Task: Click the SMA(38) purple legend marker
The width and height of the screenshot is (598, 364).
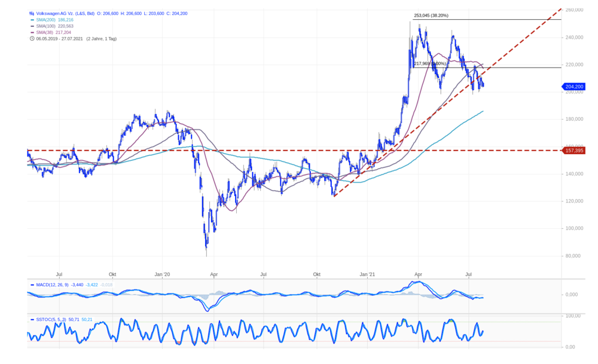Action: [32, 33]
